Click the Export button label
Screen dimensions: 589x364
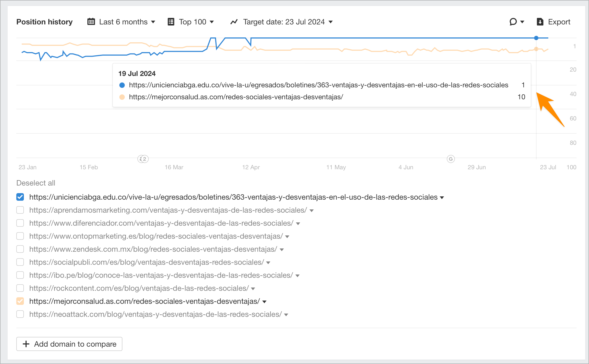(x=559, y=22)
